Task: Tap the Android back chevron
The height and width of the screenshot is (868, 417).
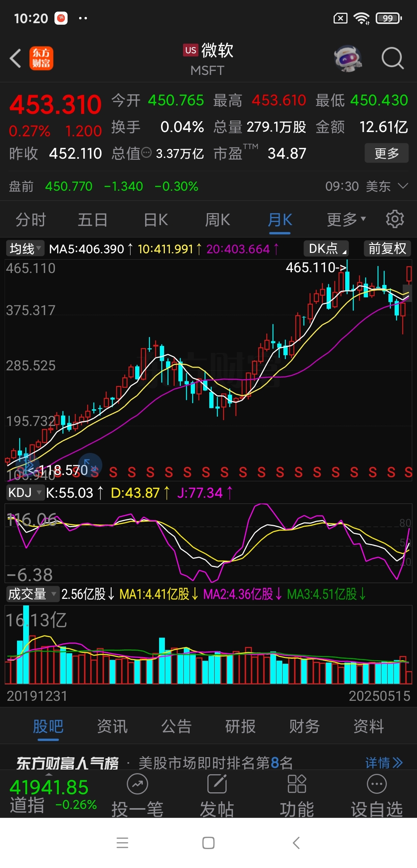Action: point(296,843)
